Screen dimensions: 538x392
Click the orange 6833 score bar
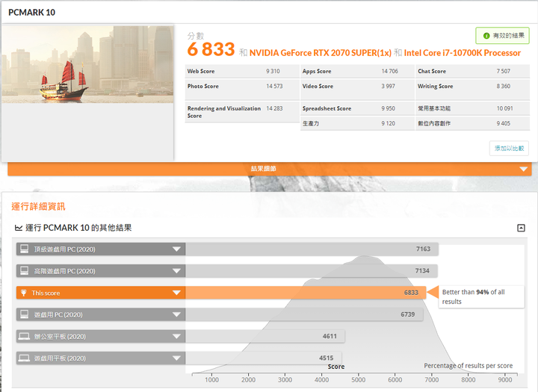point(306,293)
